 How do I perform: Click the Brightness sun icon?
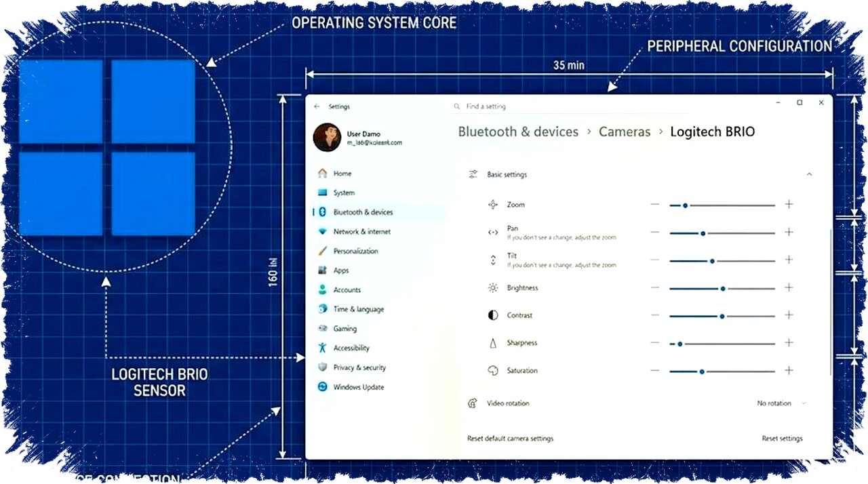(493, 287)
